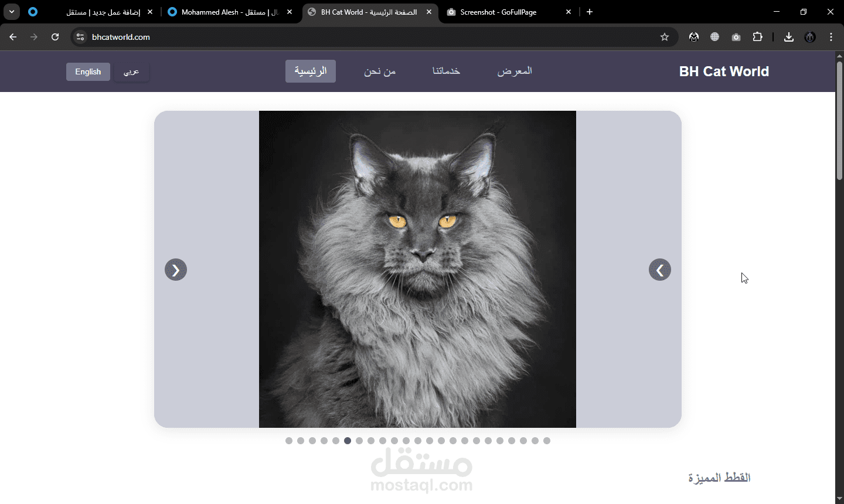
Task: Switch to the Mohammed Alesh tab
Action: tap(230, 12)
